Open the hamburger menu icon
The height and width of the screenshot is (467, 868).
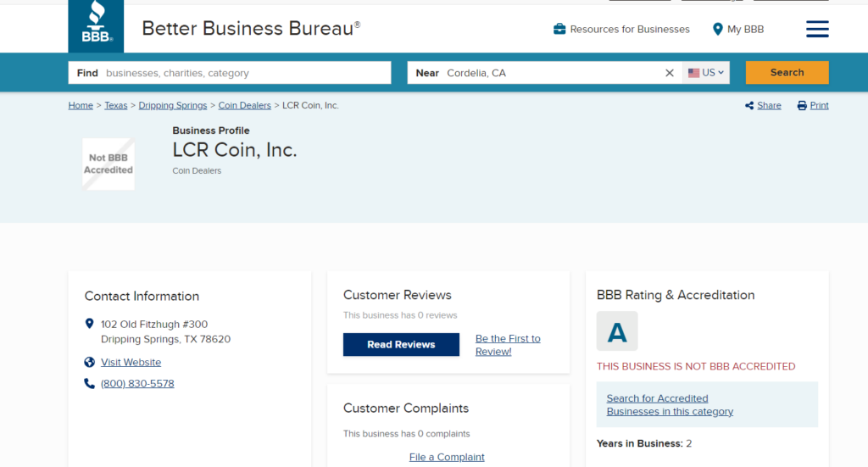pyautogui.click(x=817, y=29)
